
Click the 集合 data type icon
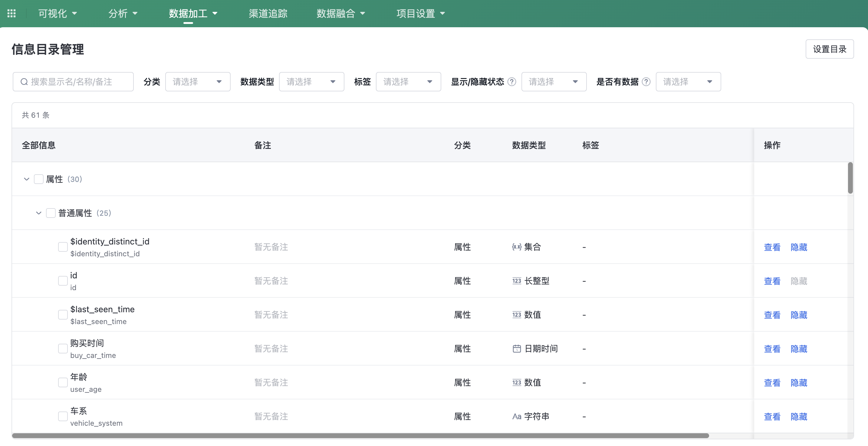point(517,247)
